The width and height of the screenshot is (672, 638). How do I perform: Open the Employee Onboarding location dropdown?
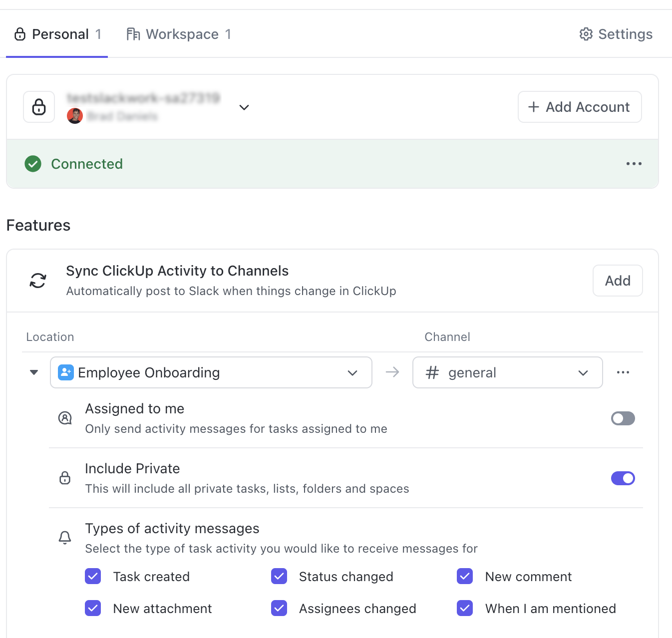point(352,372)
